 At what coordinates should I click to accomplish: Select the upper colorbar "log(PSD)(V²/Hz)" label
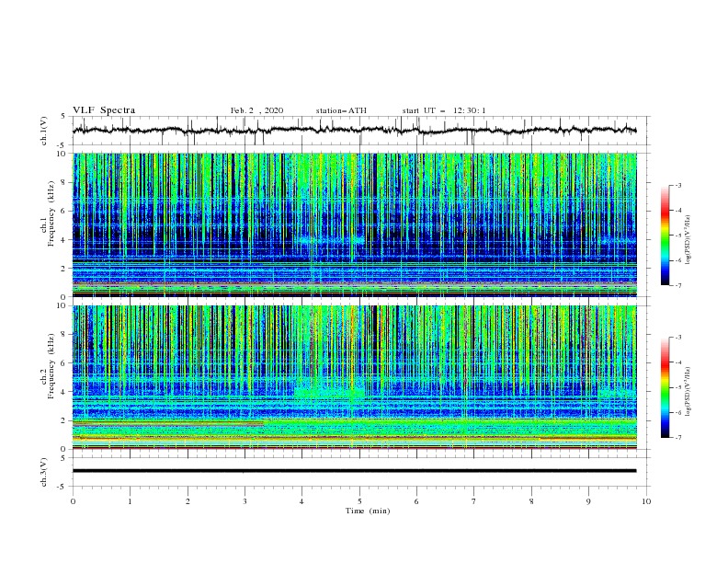[x=688, y=240]
